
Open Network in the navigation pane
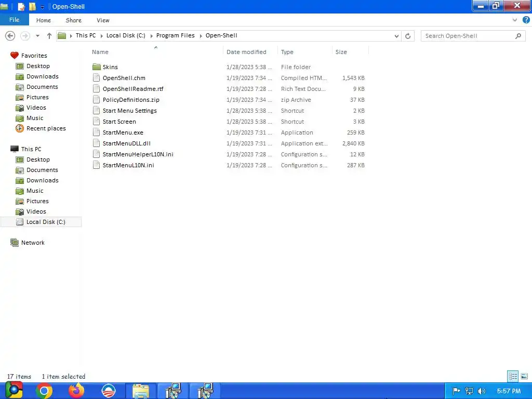coord(33,243)
